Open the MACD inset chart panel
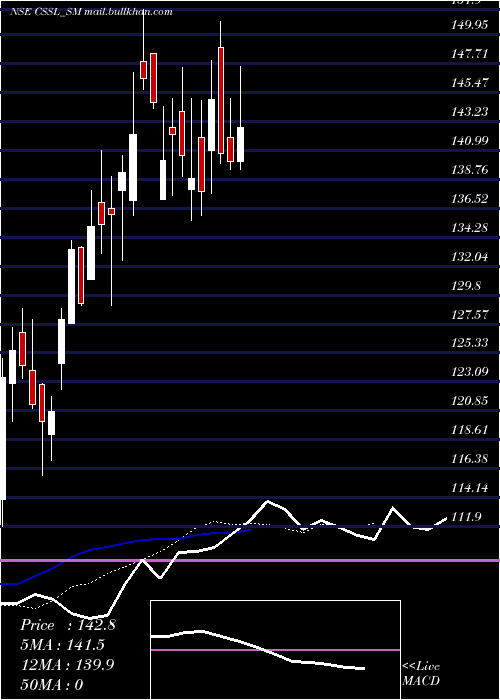Screen dimensions: 500x700 click(x=275, y=650)
